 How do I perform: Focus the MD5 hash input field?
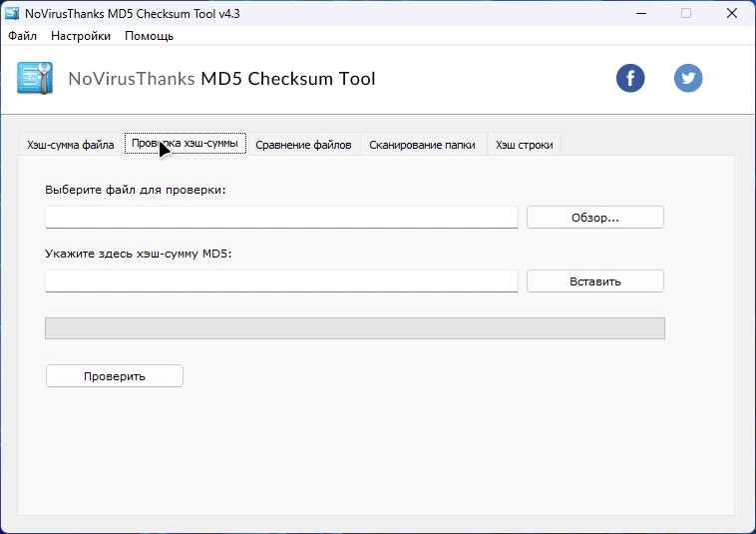[281, 280]
